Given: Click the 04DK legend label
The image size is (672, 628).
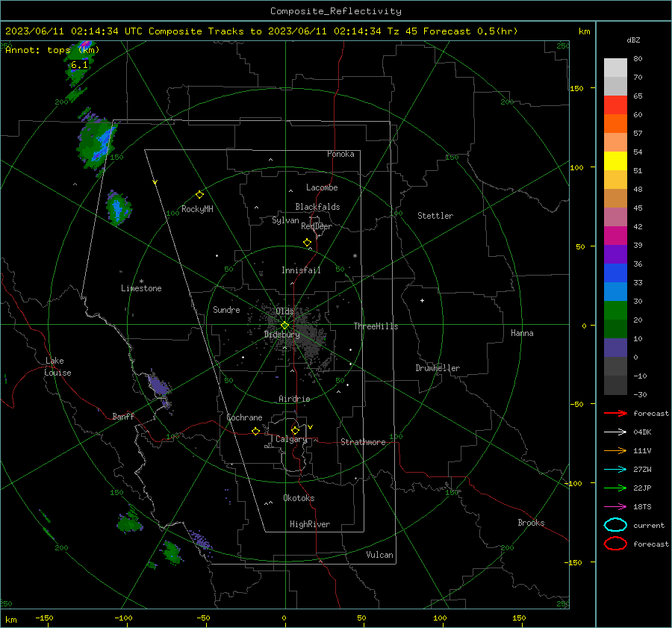Looking at the screenshot, I should (642, 432).
